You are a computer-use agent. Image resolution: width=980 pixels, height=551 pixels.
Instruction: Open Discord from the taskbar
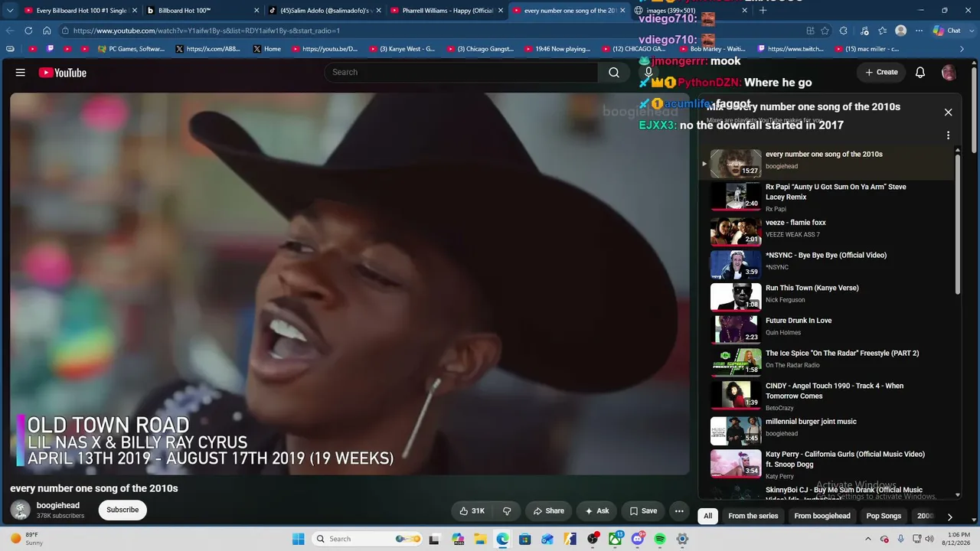(638, 539)
